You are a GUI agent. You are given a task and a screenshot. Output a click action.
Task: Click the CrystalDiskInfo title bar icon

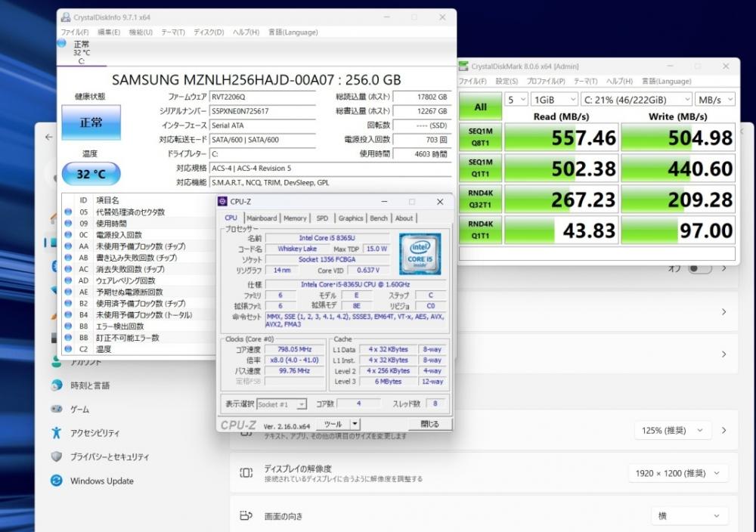[66, 17]
